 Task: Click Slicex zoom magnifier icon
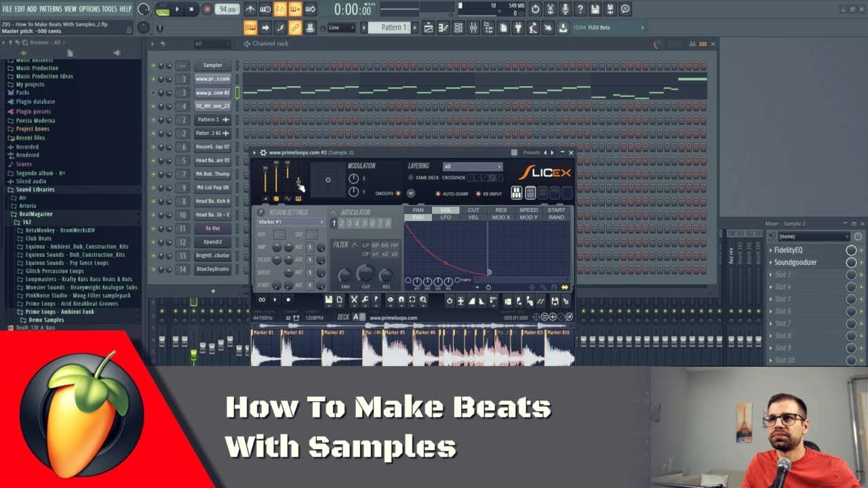point(423,300)
